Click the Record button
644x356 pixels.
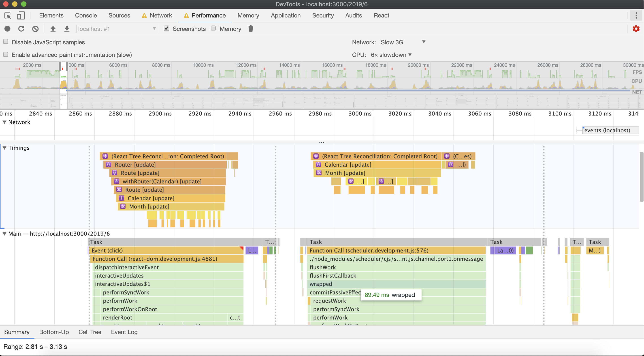tap(8, 29)
